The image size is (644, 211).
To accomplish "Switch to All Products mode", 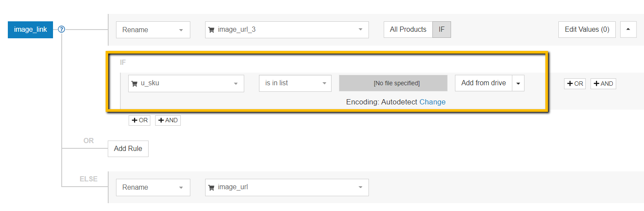I will [408, 30].
